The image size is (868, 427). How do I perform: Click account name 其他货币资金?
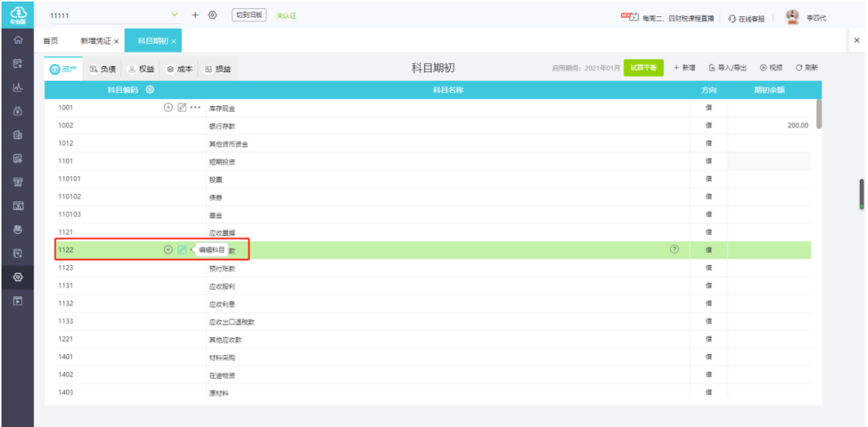pyautogui.click(x=229, y=145)
